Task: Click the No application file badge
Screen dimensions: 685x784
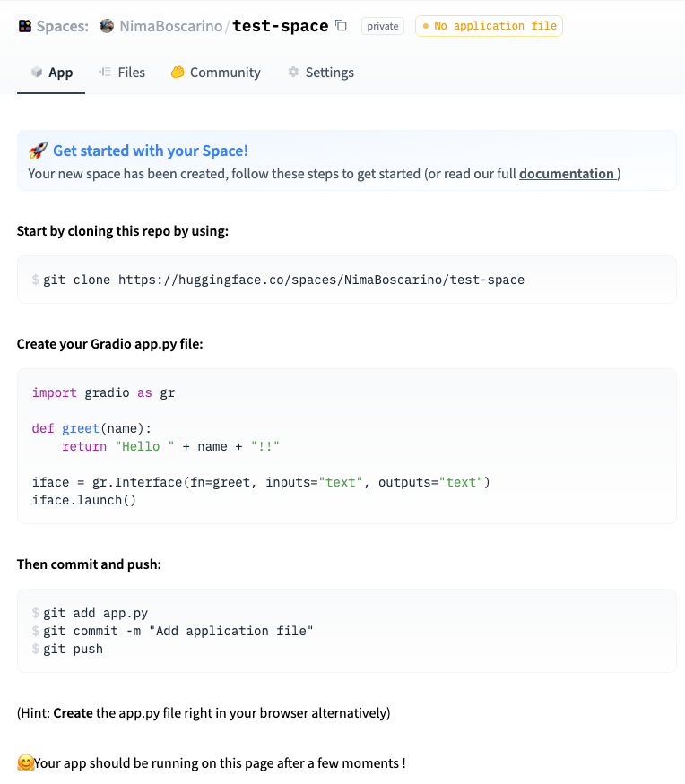Action: [489, 26]
